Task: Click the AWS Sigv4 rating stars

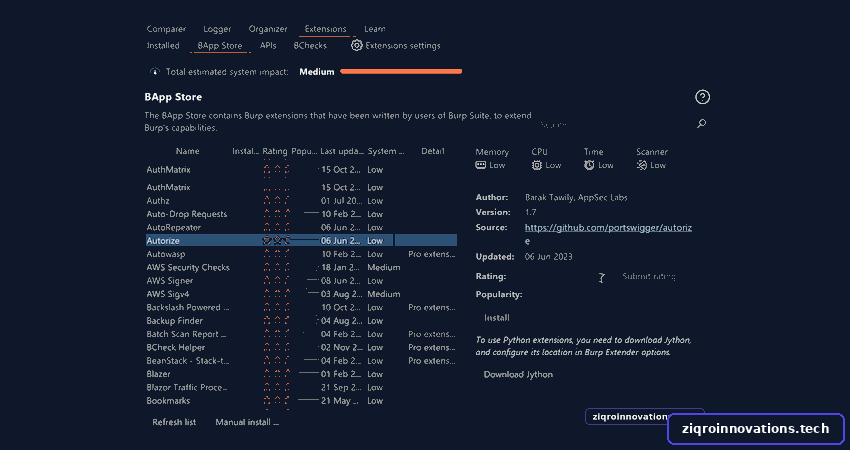Action: click(x=276, y=294)
